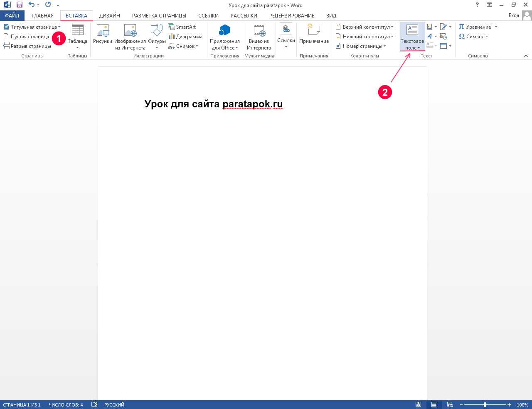Open the Ω Символ menu
This screenshot has height=409, width=532.
(473, 37)
